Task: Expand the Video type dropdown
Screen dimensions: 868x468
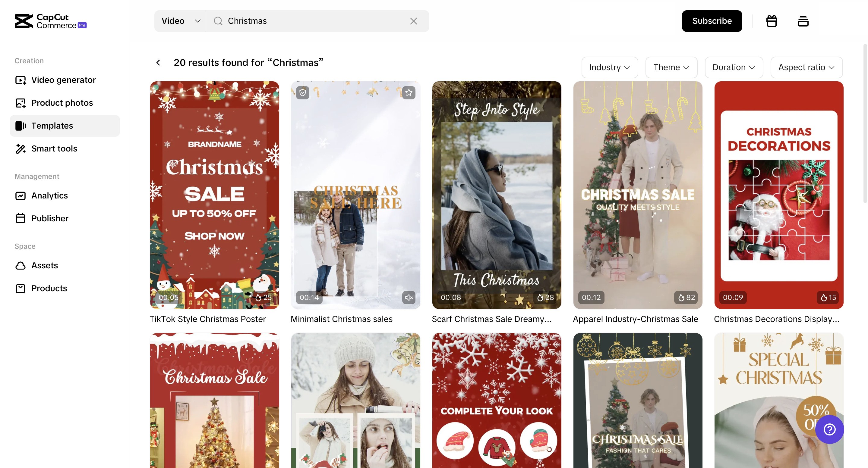Action: [181, 21]
